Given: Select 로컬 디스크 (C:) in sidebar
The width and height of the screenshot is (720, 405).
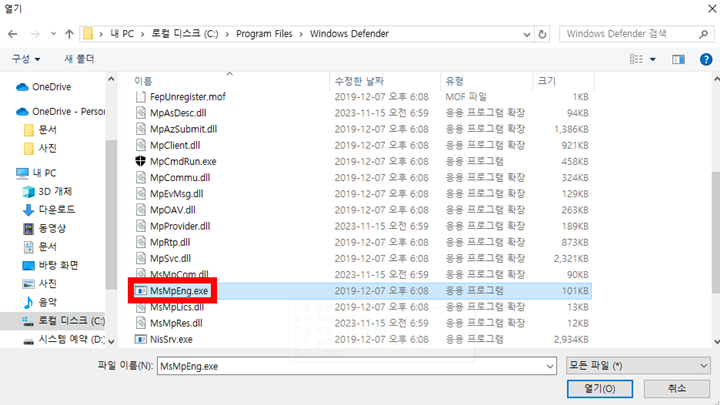Looking at the screenshot, I should click(63, 321).
